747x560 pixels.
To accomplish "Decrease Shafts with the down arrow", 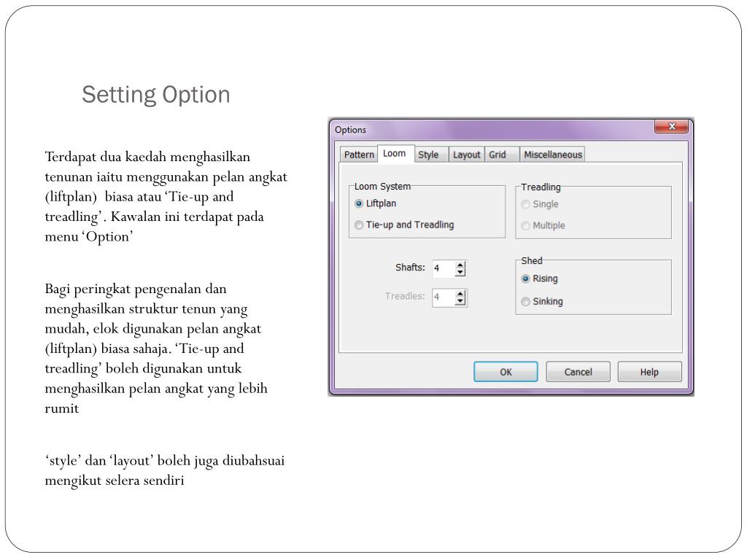I will pos(460,273).
